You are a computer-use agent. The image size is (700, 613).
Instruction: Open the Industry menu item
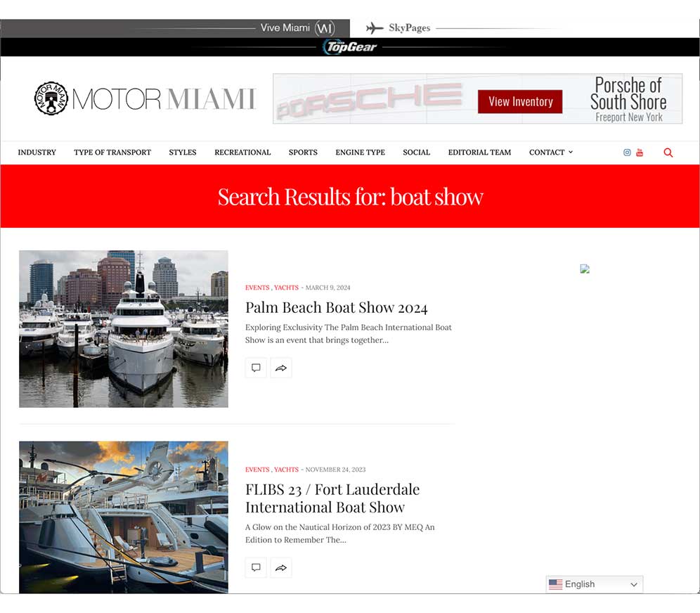tap(37, 153)
